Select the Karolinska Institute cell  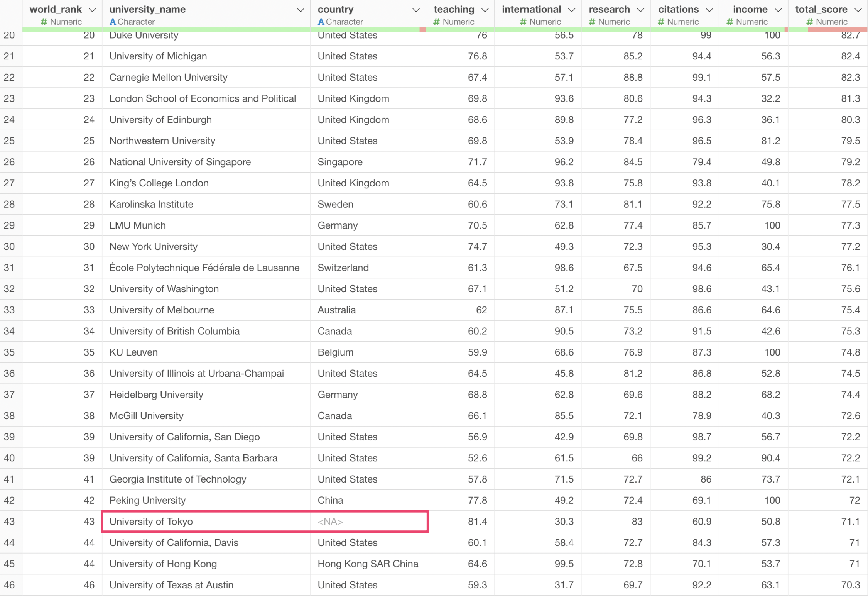(206, 204)
